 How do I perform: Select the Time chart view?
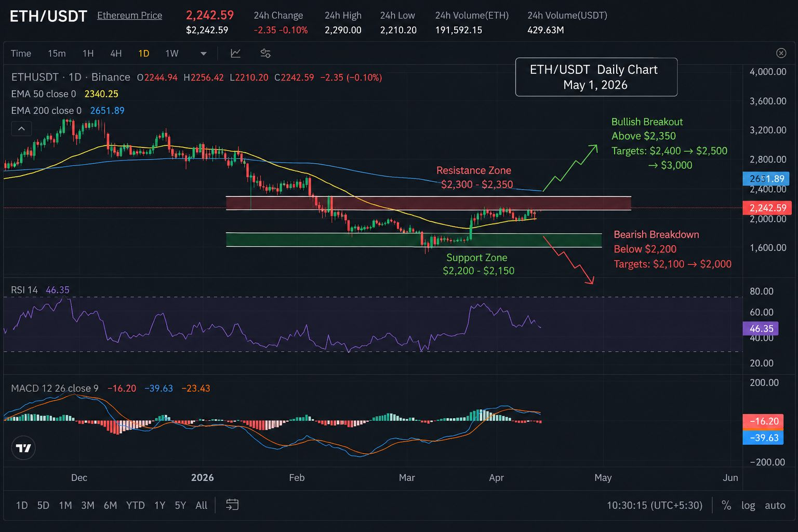point(21,54)
